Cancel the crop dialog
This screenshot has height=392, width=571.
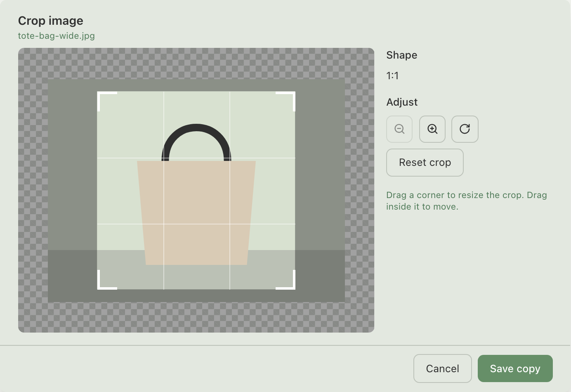[x=443, y=368]
